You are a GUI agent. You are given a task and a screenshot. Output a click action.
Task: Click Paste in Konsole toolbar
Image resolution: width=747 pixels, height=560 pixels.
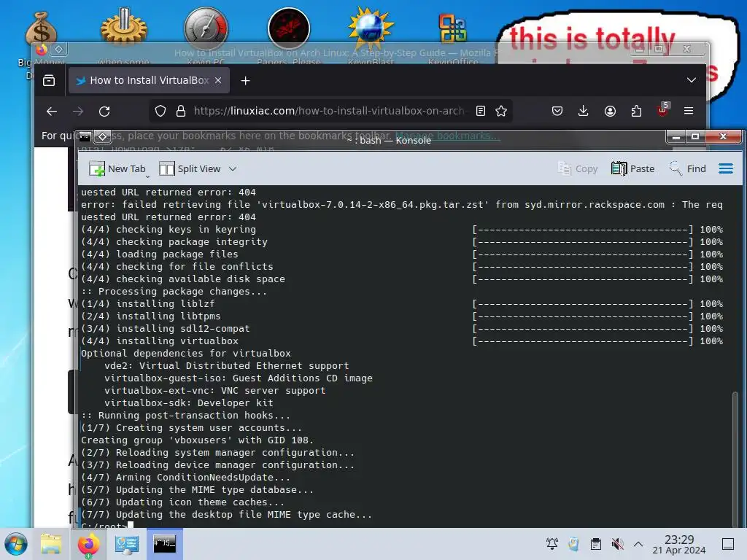(632, 168)
